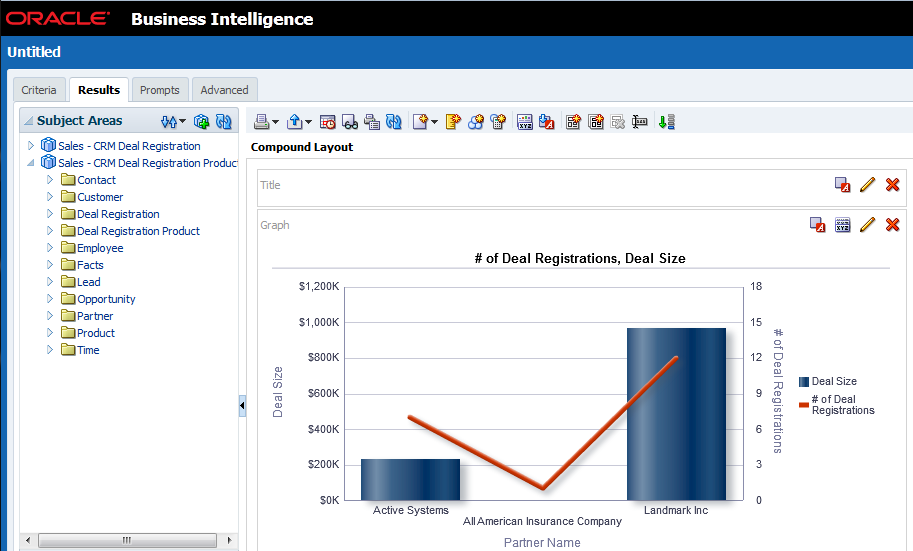Click the Print analysis toolbar icon
913x551 pixels.
(261, 122)
